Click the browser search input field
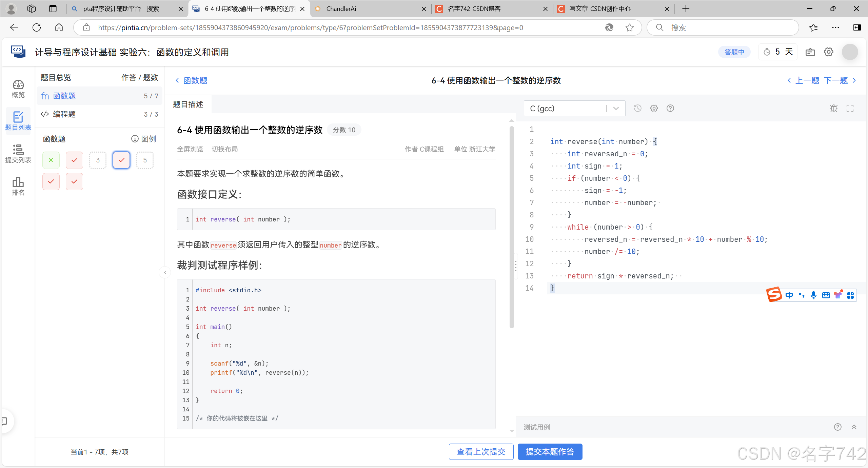This screenshot has width=868, height=468. (x=722, y=27)
